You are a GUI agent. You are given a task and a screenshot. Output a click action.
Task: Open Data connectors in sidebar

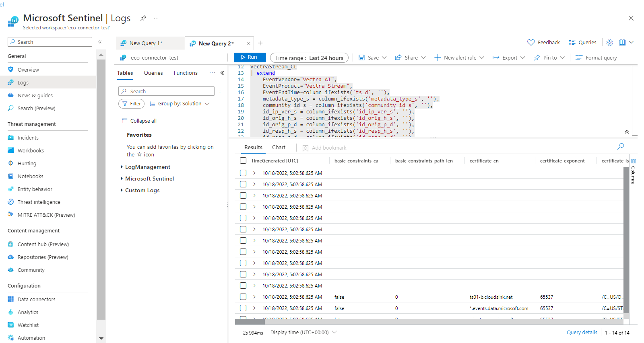pos(36,299)
